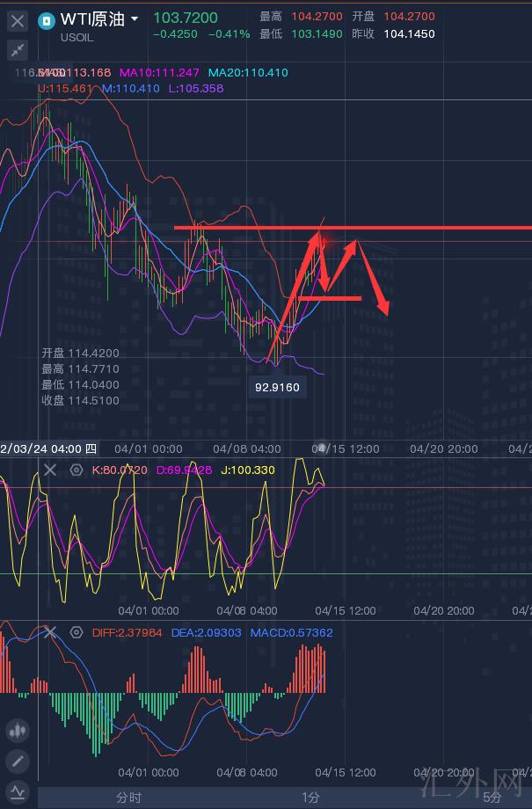Switch to the 5分 timeframe tab
Viewport: 532px width, 809px height.
492,798
